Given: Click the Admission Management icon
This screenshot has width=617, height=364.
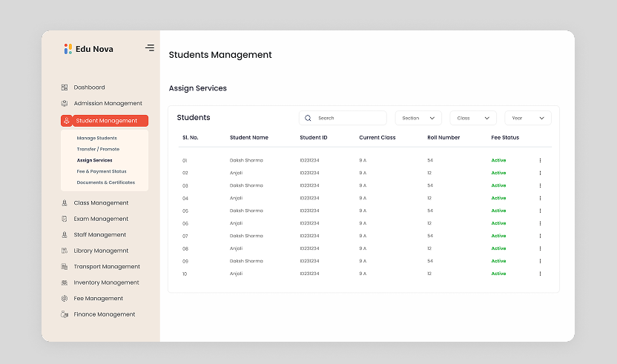Looking at the screenshot, I should tap(65, 104).
